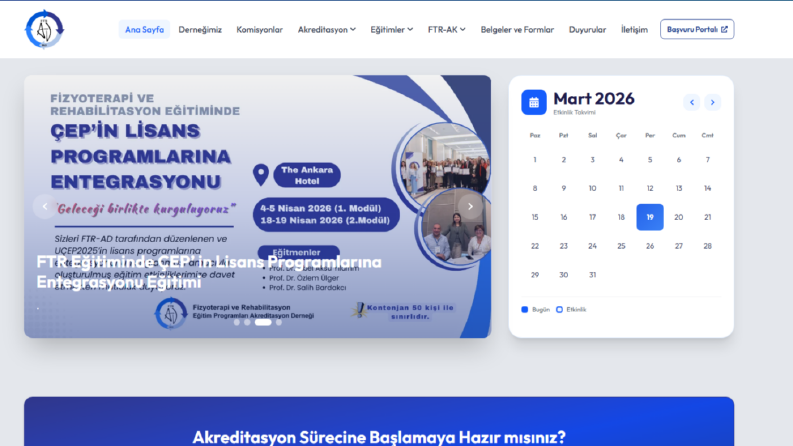
Task: Click the Başvuru Portalı button
Action: point(697,29)
